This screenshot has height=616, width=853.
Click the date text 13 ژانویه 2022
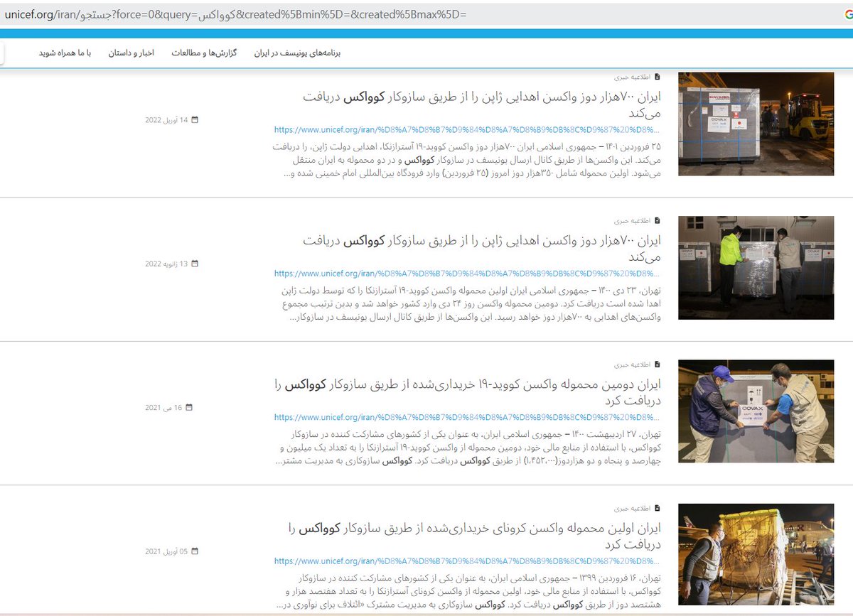(x=166, y=264)
